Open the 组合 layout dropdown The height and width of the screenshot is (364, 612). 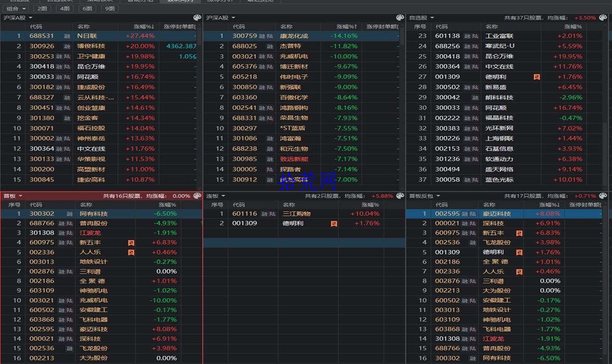pyautogui.click(x=16, y=9)
